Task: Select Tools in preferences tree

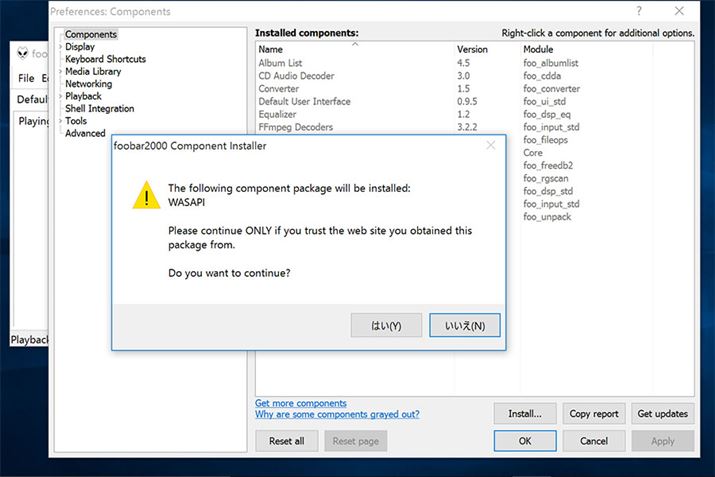Action: 76,120
